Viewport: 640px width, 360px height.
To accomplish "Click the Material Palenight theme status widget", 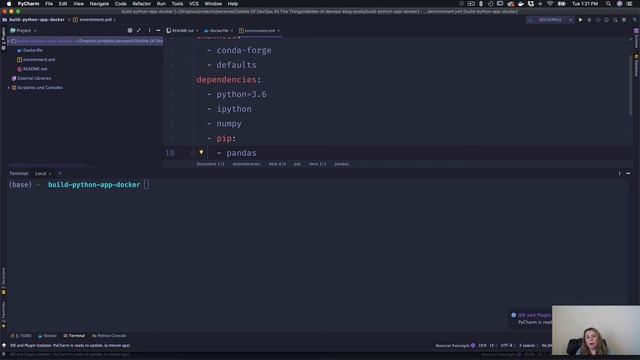I will 455,345.
